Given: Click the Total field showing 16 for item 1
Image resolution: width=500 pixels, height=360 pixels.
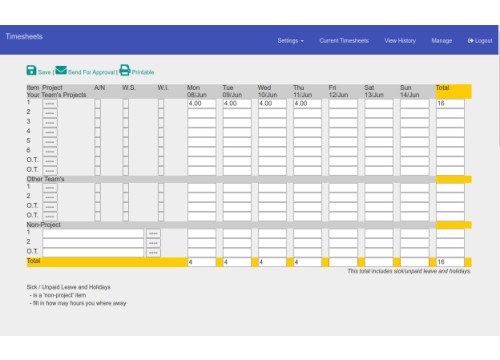Looking at the screenshot, I should coord(450,104).
